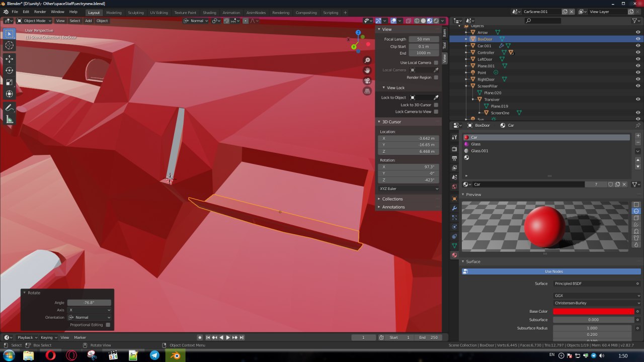
Task: Open the Material properties tab
Action: tap(454, 255)
